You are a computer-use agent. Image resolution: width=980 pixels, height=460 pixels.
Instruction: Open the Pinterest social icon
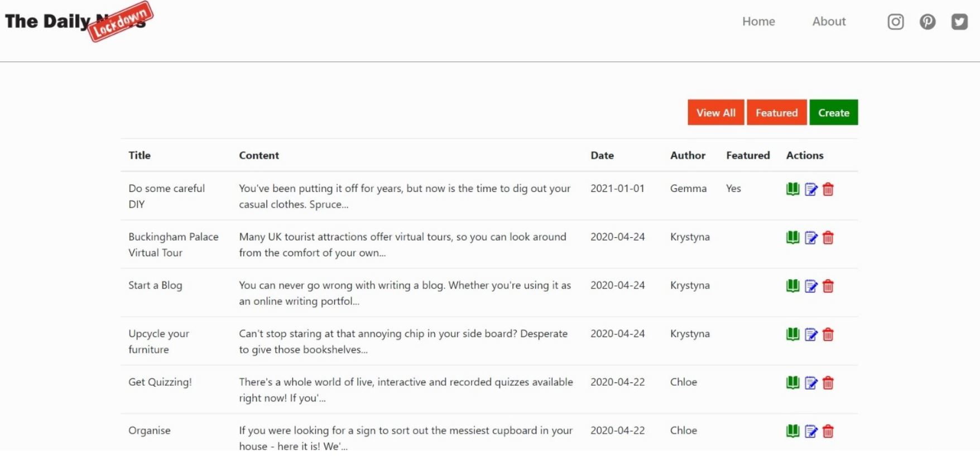coord(928,22)
